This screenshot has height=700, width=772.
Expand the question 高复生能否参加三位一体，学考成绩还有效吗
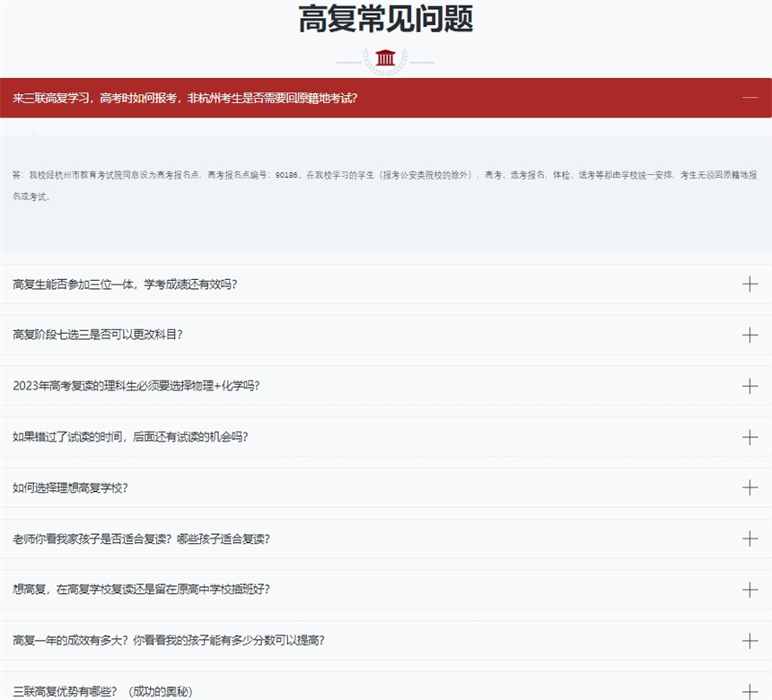pyautogui.click(x=125, y=284)
